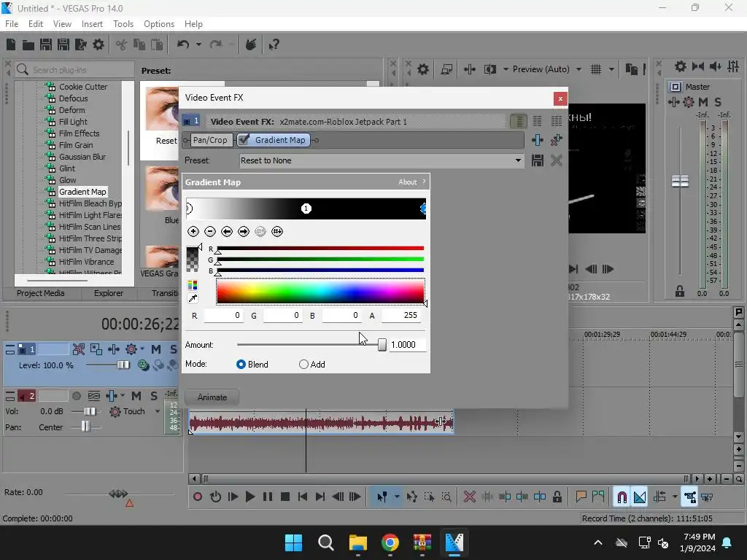Mute audio track 2 with M button
Image resolution: width=747 pixels, height=560 pixels.
[x=136, y=396]
